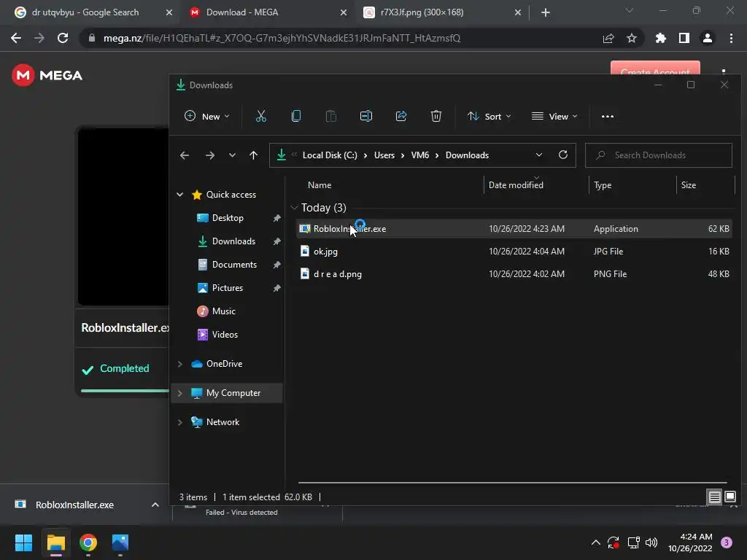Open the Chrome extensions puzzle icon
The image size is (747, 560).
tap(661, 38)
